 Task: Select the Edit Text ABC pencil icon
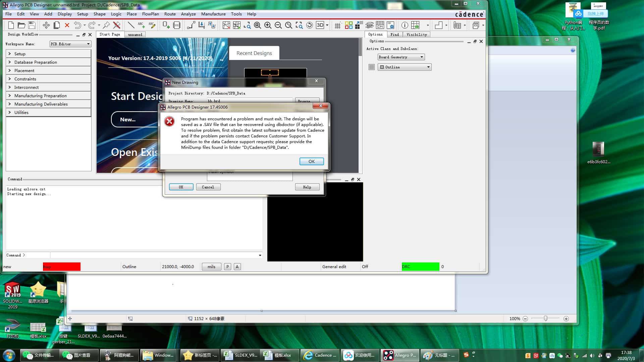click(152, 25)
